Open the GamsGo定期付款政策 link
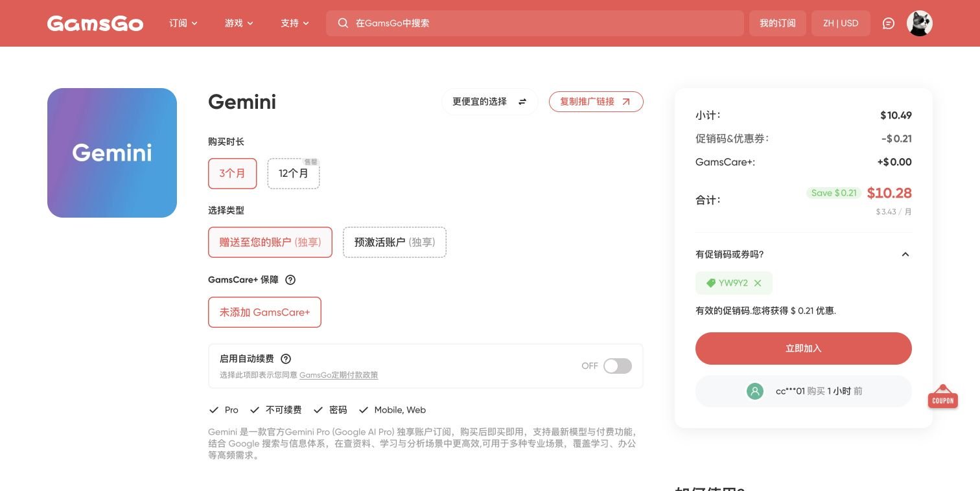980x491 pixels. pos(338,375)
